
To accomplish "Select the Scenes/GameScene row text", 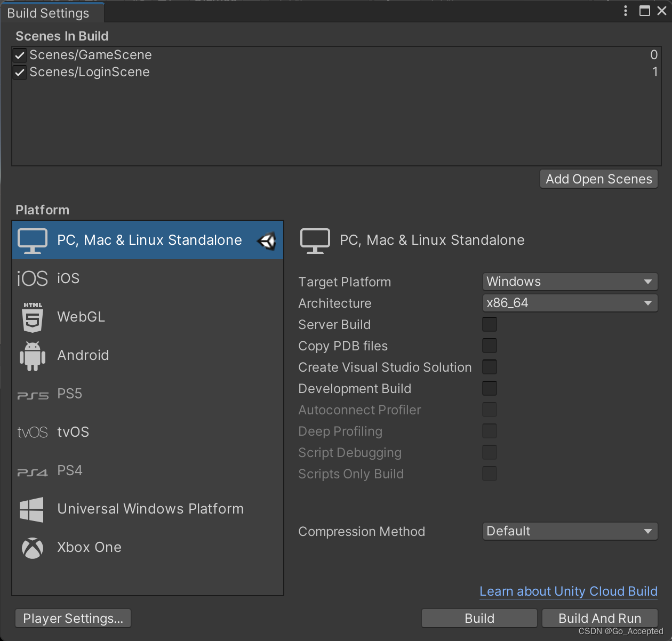I will (91, 55).
